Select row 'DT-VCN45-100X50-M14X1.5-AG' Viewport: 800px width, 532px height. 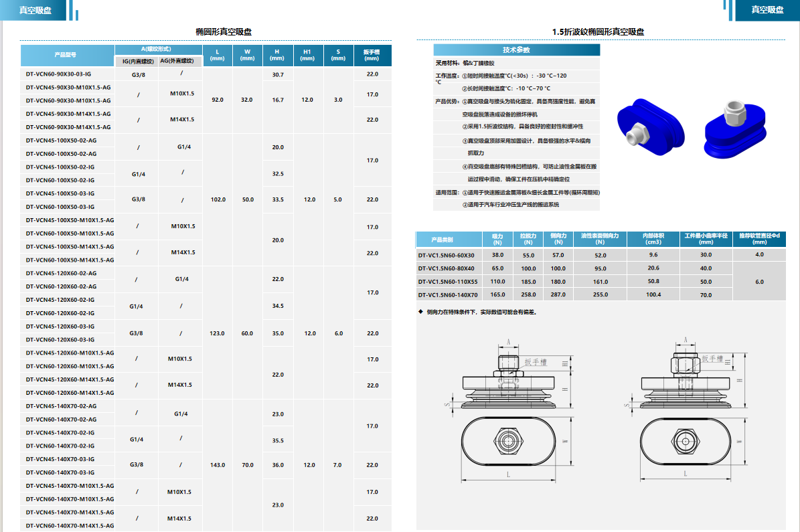[x=68, y=246]
